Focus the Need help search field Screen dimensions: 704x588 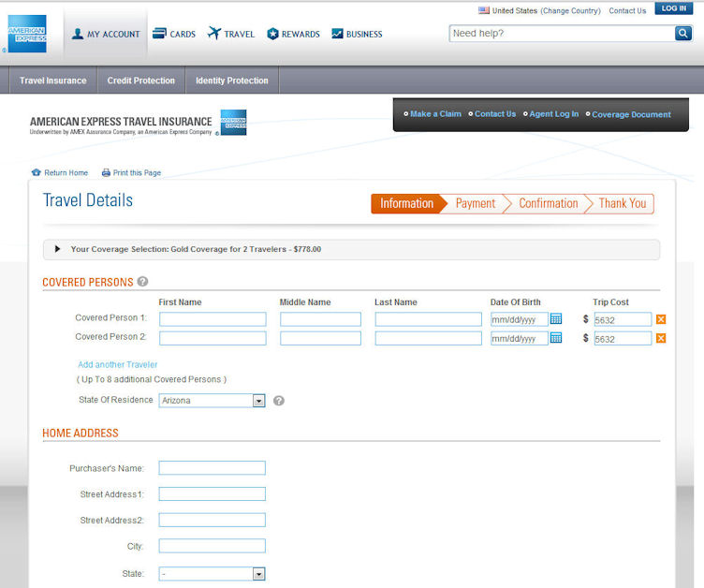tap(562, 34)
